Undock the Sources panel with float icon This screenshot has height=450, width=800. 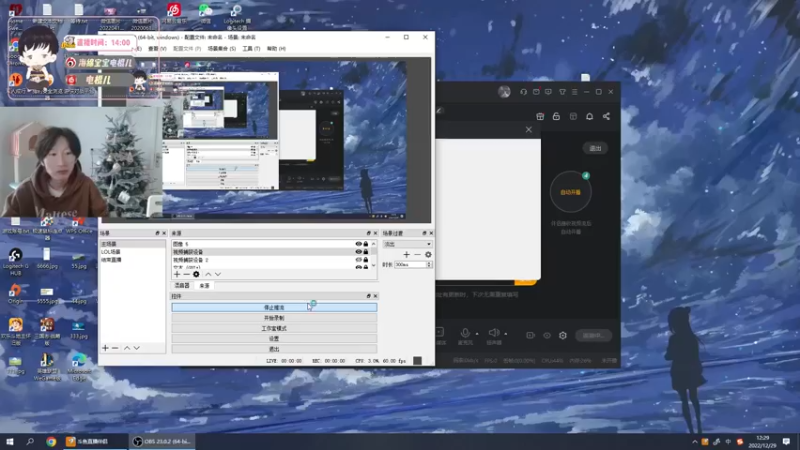368,233
